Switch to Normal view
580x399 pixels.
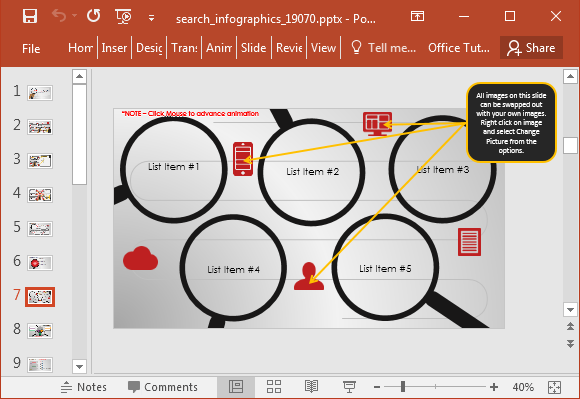click(236, 387)
